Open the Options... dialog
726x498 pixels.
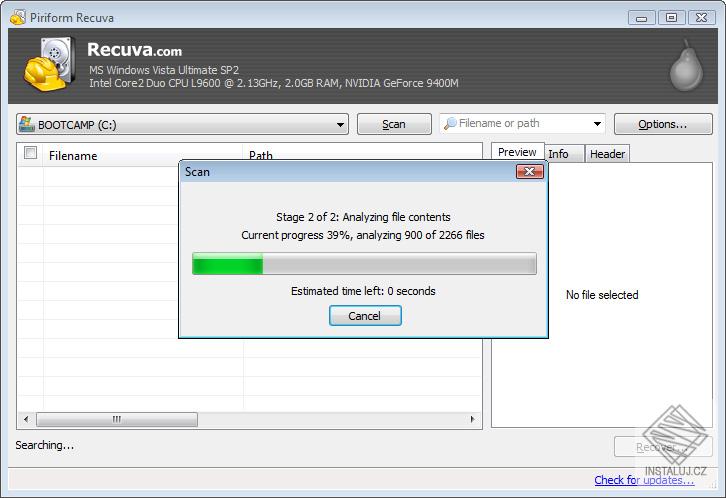663,124
